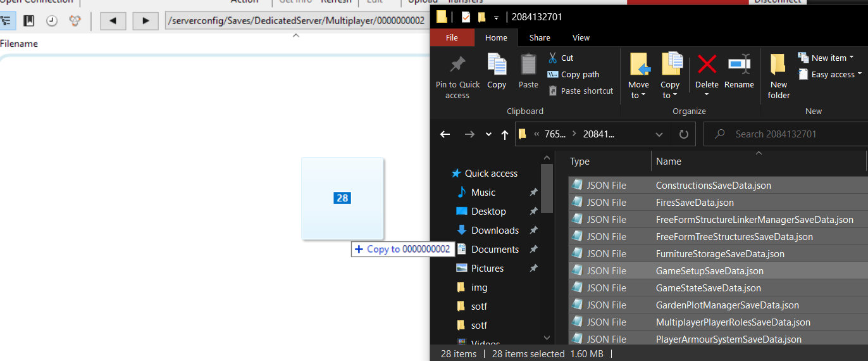Image resolution: width=868 pixels, height=361 pixels.
Task: Click the Rename icon in Organize group
Action: tap(738, 70)
